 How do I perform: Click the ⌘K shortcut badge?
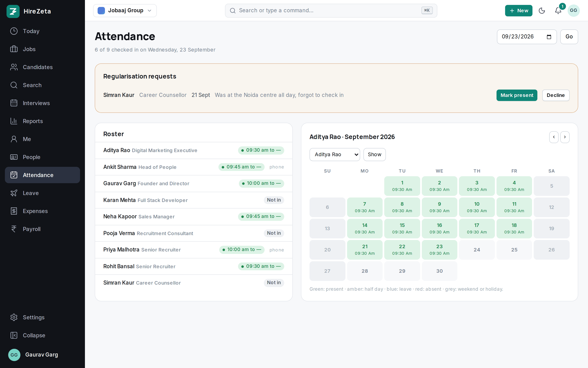pos(427,10)
